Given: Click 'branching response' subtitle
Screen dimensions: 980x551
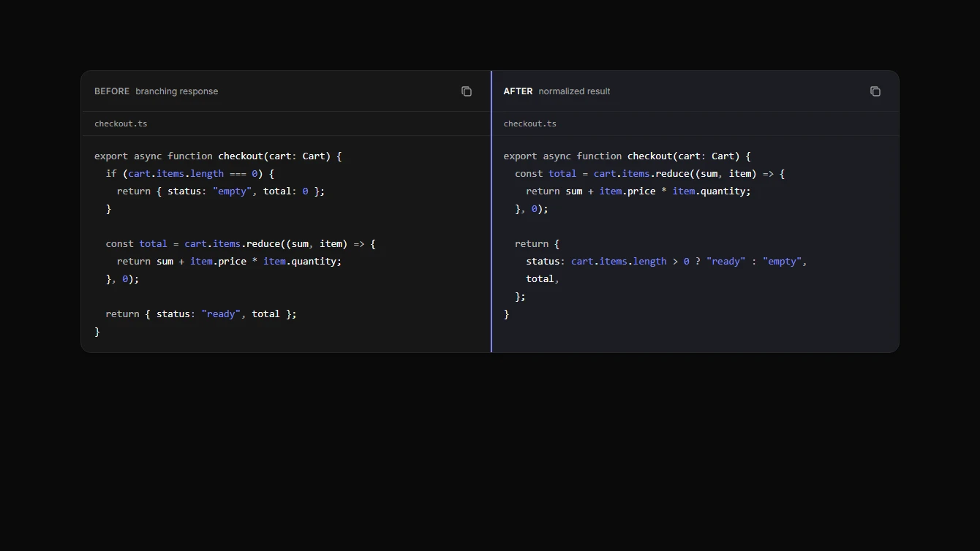Looking at the screenshot, I should [177, 91].
